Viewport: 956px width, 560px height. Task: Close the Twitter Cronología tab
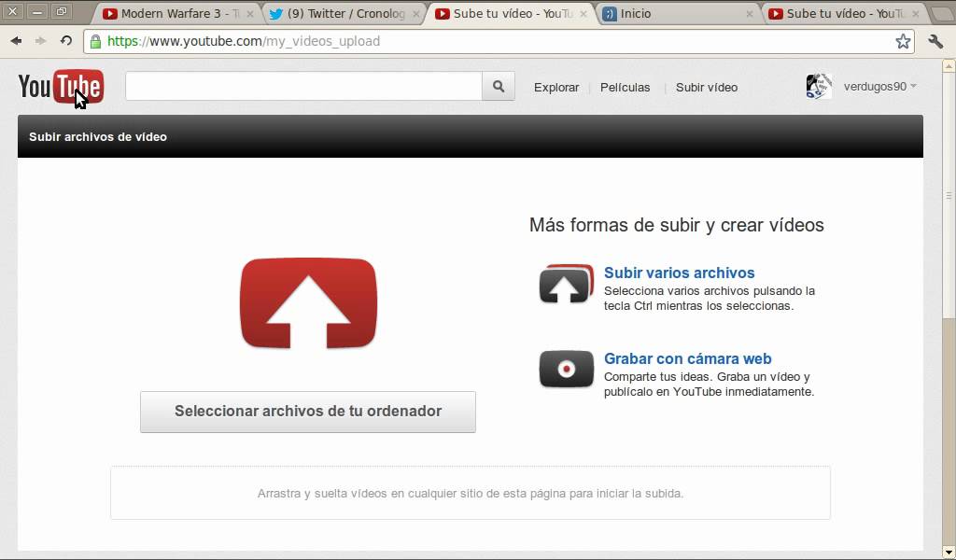pos(416,13)
